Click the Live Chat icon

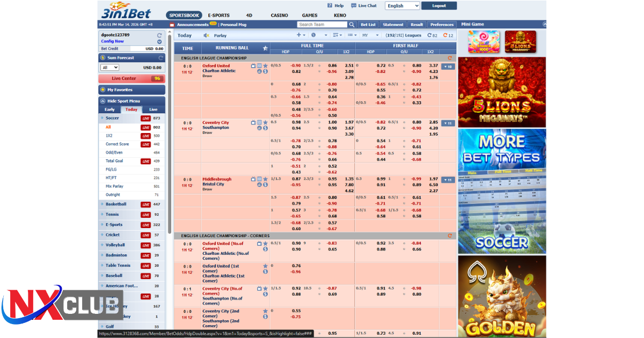tap(354, 6)
